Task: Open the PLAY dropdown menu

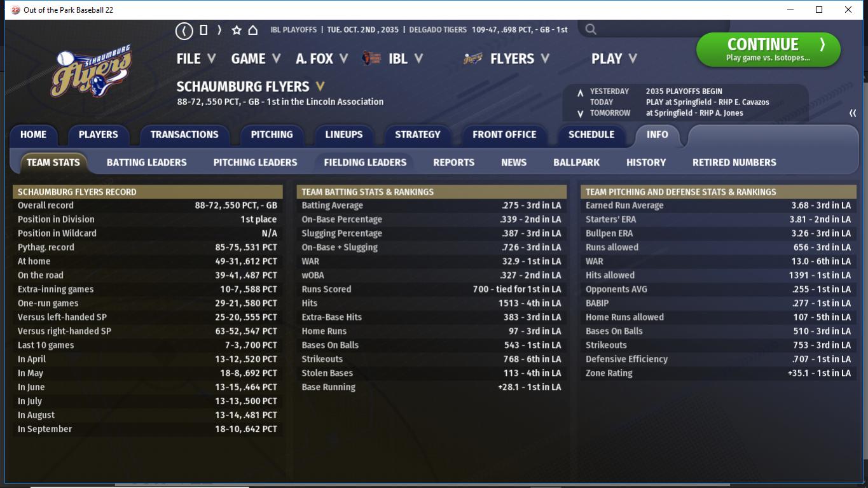Action: (x=614, y=59)
